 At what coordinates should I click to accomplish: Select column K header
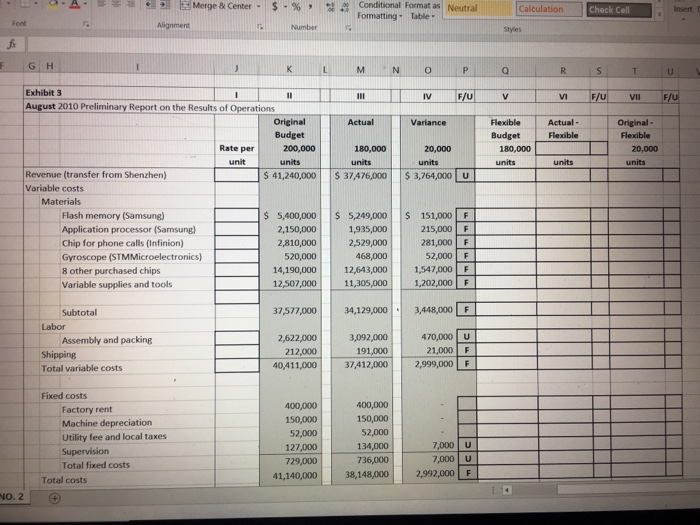(x=289, y=69)
